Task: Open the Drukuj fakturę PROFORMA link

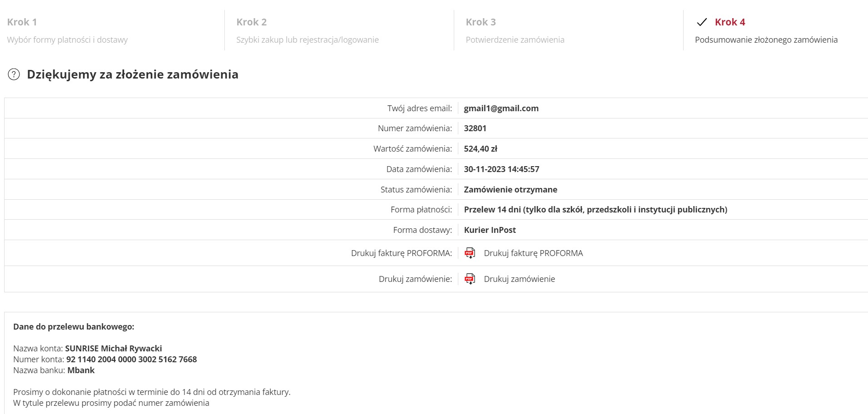Action: click(x=533, y=253)
